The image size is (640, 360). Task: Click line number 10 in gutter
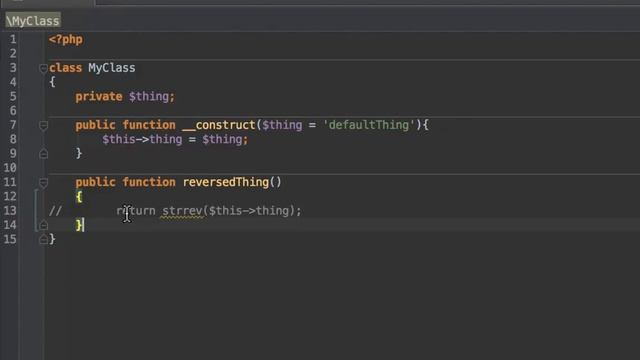click(x=10, y=168)
